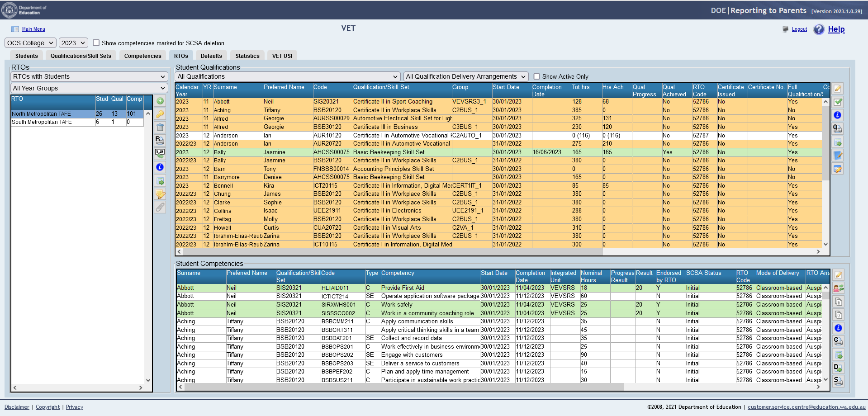Click the green checkmark icon beside Student Qualifications
Screen dimensions: 868x416
[x=838, y=102]
